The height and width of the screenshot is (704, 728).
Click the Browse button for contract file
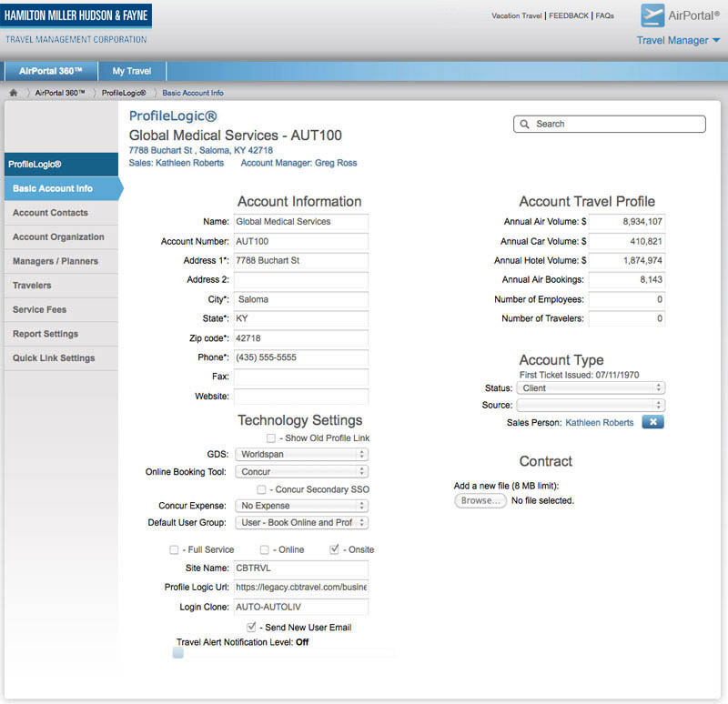tap(480, 501)
